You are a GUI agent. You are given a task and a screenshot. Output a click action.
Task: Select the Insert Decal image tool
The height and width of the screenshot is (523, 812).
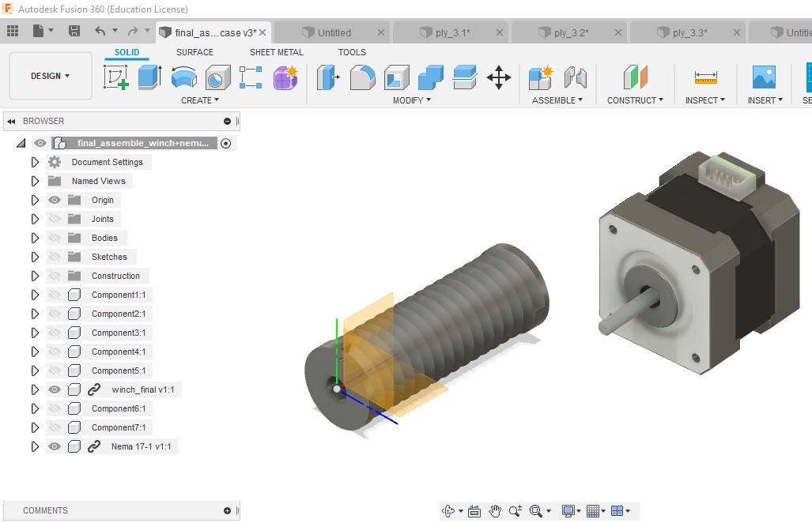[764, 77]
